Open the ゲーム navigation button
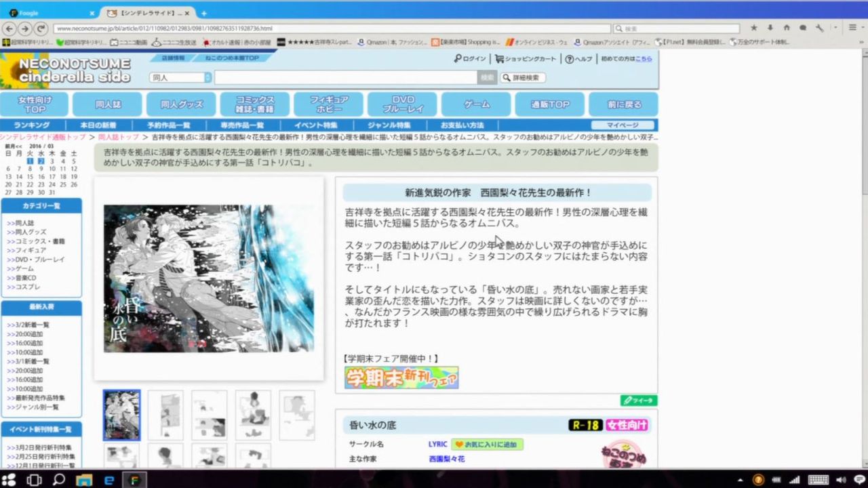Viewport: 868px width, 488px height. coord(477,104)
